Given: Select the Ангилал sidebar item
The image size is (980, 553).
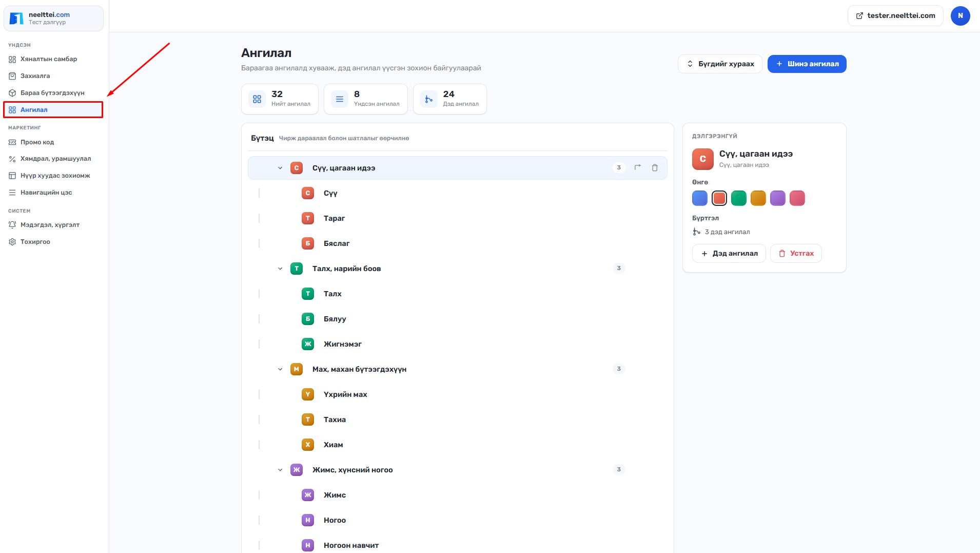Looking at the screenshot, I should [53, 110].
